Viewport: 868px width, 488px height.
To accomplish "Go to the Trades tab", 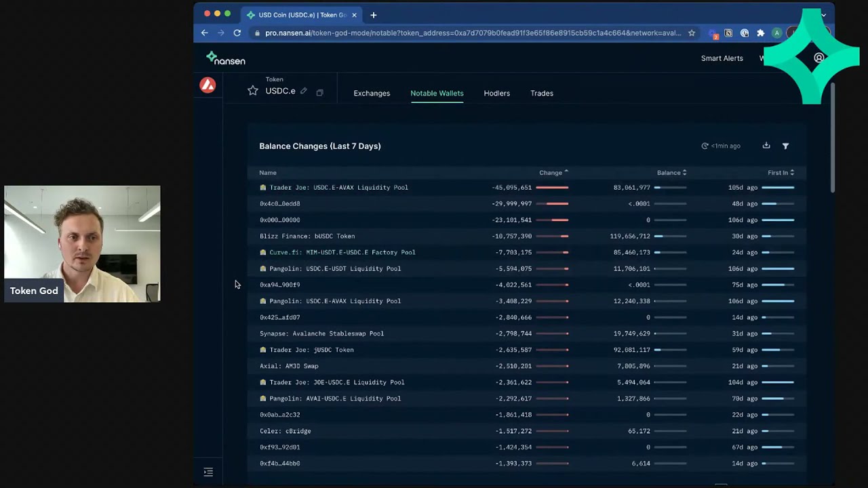I will click(542, 94).
